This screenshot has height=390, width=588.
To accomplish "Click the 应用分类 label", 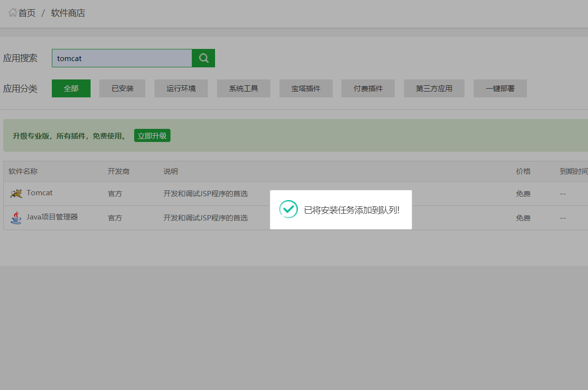I will click(x=20, y=89).
